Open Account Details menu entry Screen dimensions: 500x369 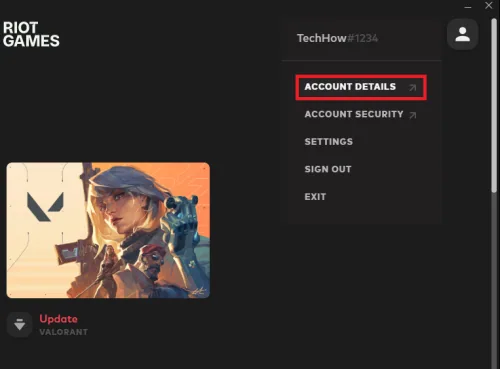tap(361, 87)
